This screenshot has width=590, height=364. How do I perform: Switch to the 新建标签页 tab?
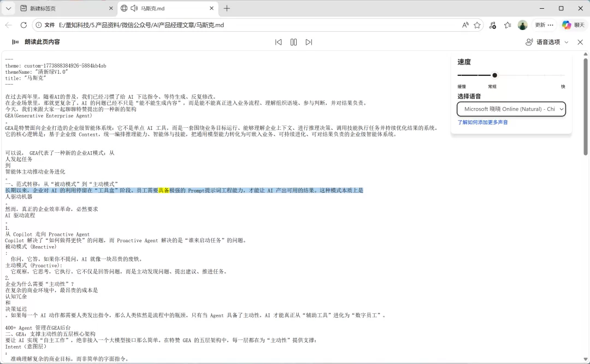click(x=66, y=8)
